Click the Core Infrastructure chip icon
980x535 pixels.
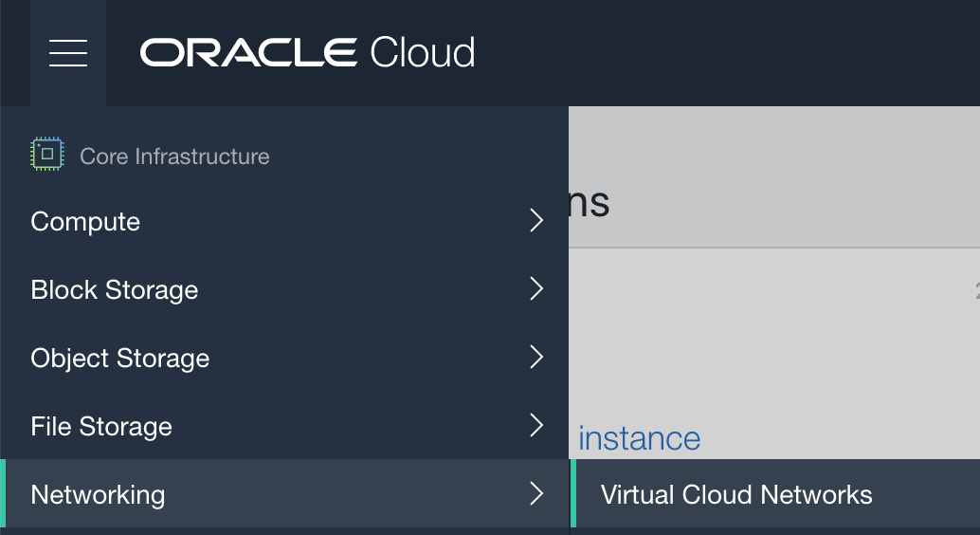[46, 154]
